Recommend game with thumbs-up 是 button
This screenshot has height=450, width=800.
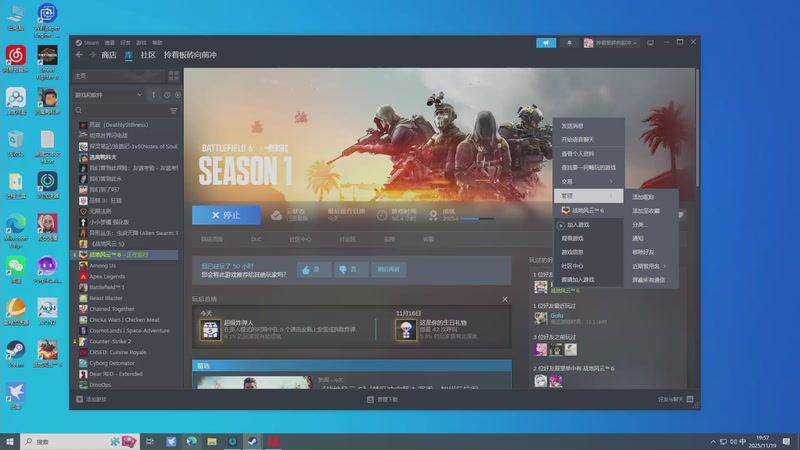[x=314, y=269]
